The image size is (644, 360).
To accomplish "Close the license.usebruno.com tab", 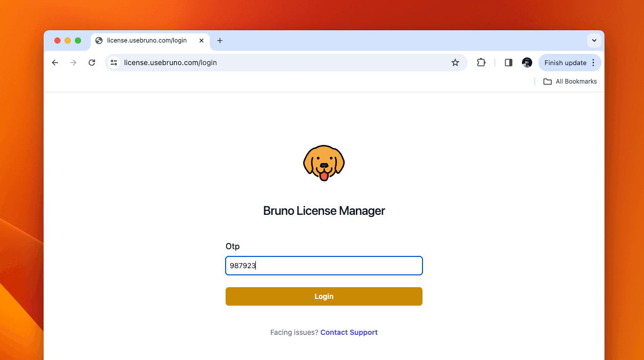I will (x=202, y=41).
